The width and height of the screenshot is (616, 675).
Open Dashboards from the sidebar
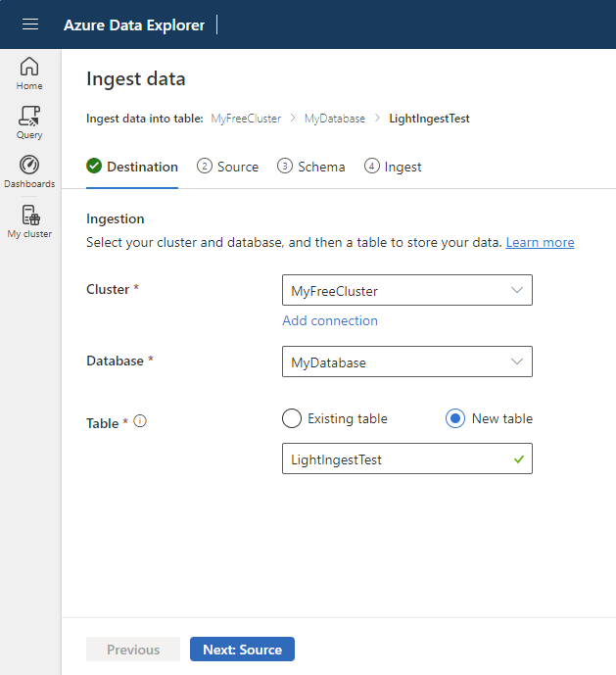pos(29,171)
